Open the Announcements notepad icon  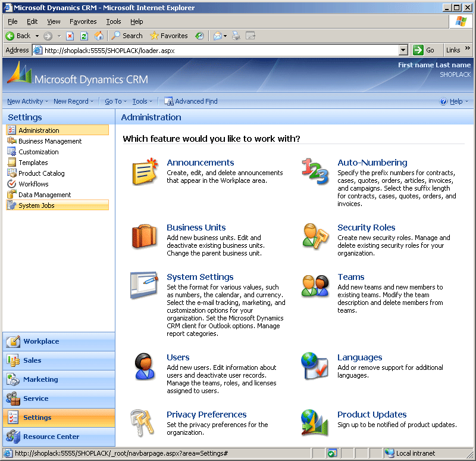pyautogui.click(x=145, y=172)
